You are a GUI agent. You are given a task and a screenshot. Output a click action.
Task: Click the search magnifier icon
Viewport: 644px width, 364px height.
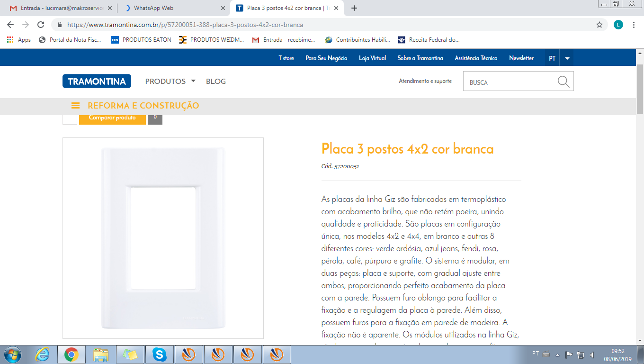[563, 82]
